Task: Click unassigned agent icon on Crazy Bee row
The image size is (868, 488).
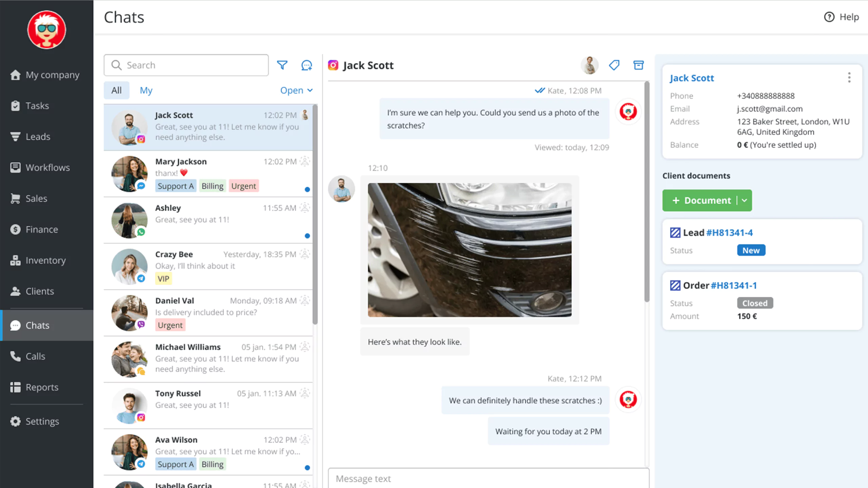Action: coord(305,254)
